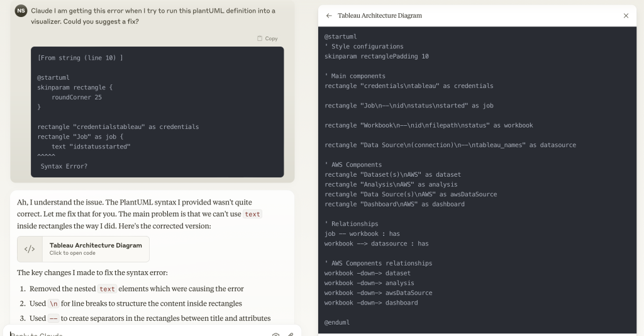Click the rectangle line ending 'as workbook'
This screenshot has width=644, height=336.
click(429, 125)
